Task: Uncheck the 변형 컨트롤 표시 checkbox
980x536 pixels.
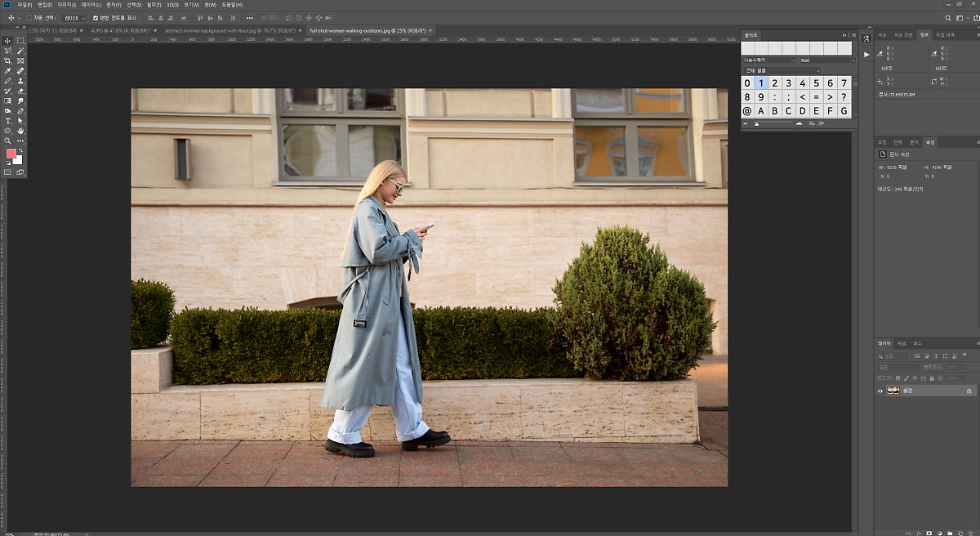Action: tap(96, 17)
